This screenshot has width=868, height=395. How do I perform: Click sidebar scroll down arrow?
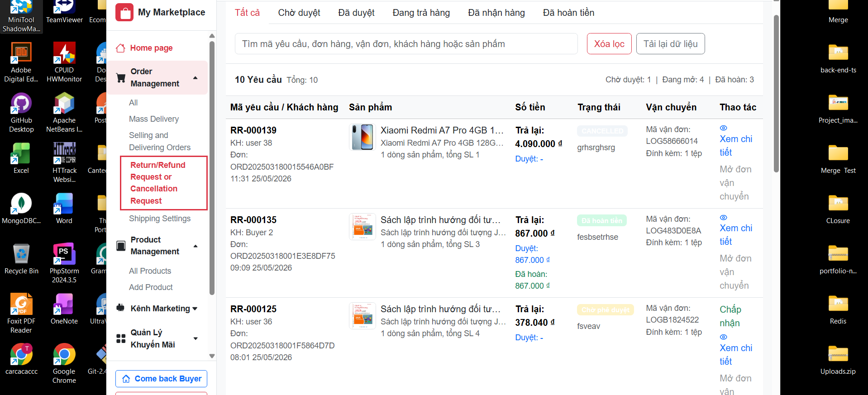click(212, 356)
